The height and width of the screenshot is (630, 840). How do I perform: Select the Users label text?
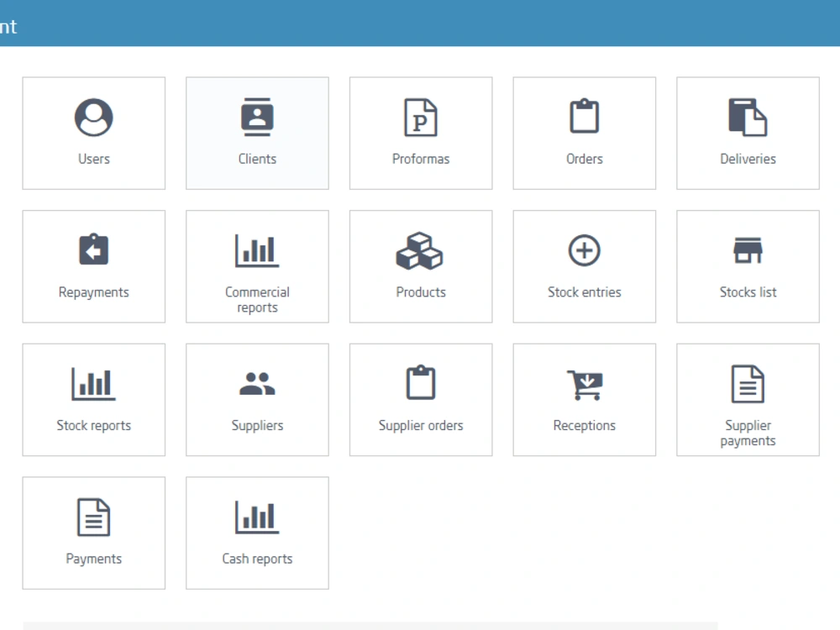tap(94, 159)
